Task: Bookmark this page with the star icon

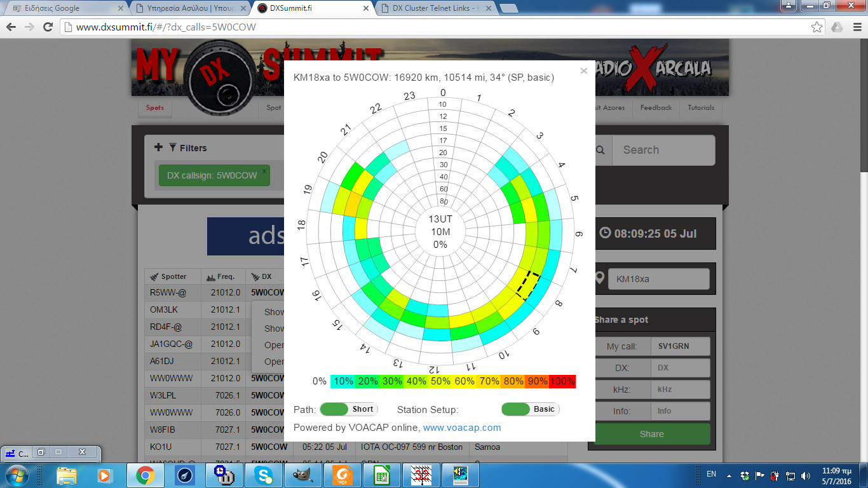Action: (817, 27)
